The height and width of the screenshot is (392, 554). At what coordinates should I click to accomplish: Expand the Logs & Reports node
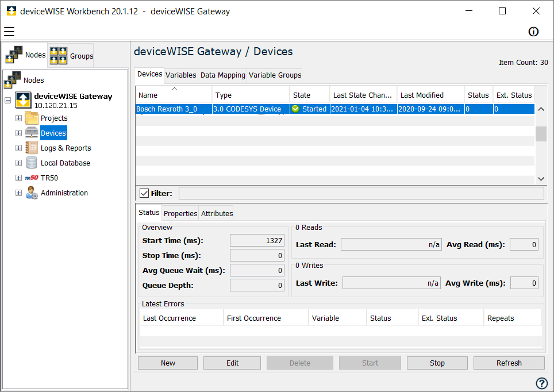(x=19, y=148)
